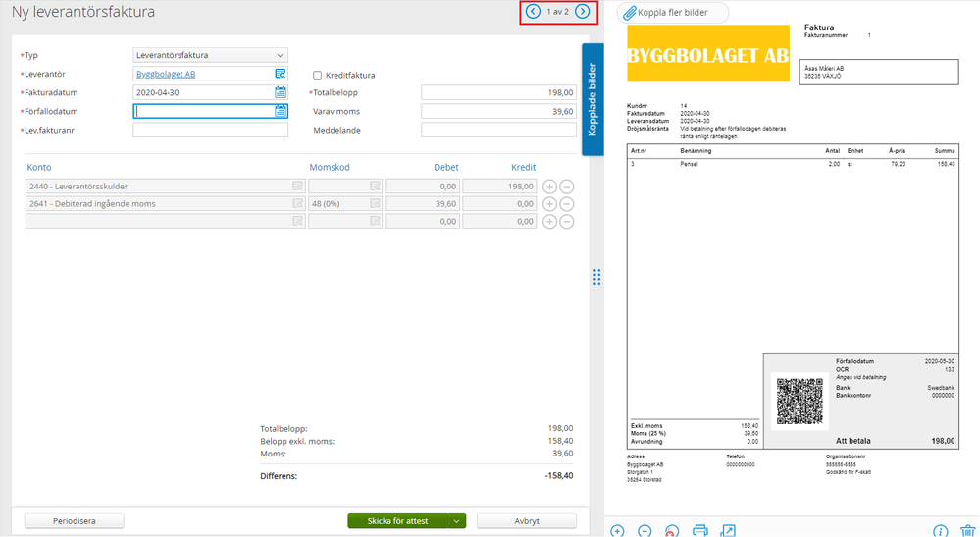This screenshot has width=980, height=537.
Task: Go to the previous invoice image arrow
Action: tap(533, 12)
